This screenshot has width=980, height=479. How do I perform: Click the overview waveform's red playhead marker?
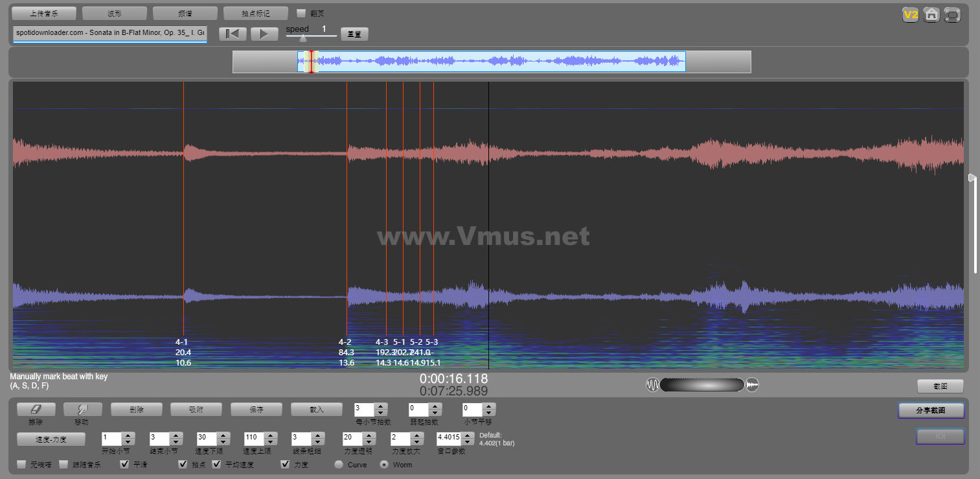pyautogui.click(x=312, y=62)
